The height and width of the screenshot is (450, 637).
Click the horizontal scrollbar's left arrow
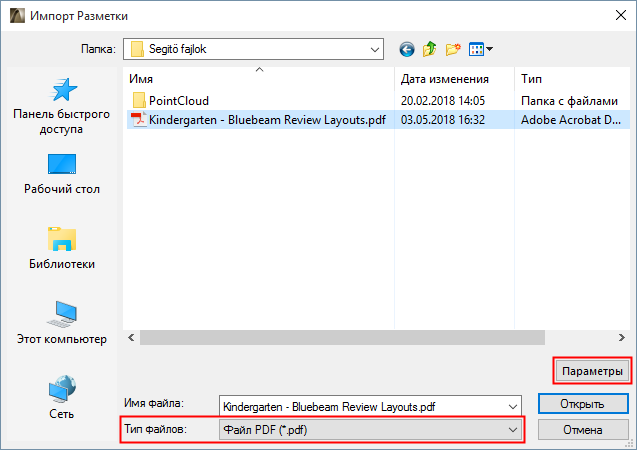point(131,338)
